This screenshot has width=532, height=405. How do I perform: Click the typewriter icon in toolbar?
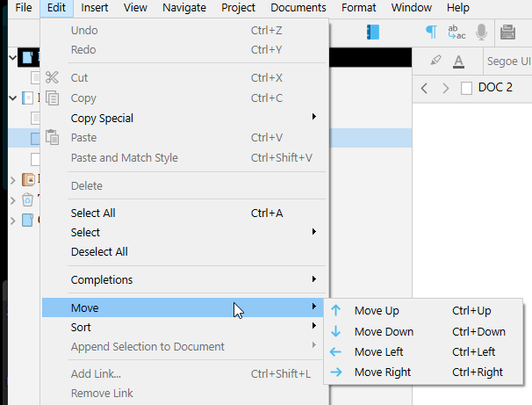click(507, 33)
